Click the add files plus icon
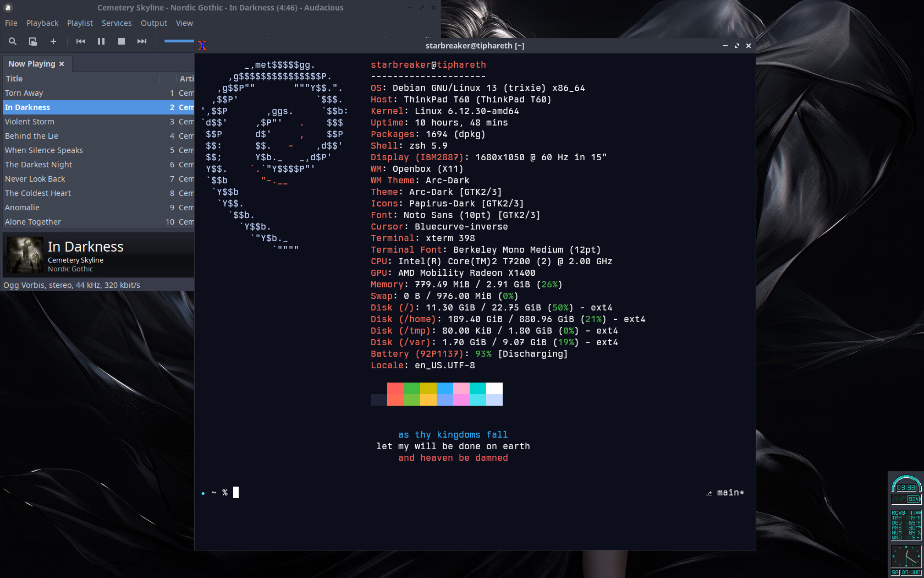The image size is (924, 578). (53, 41)
